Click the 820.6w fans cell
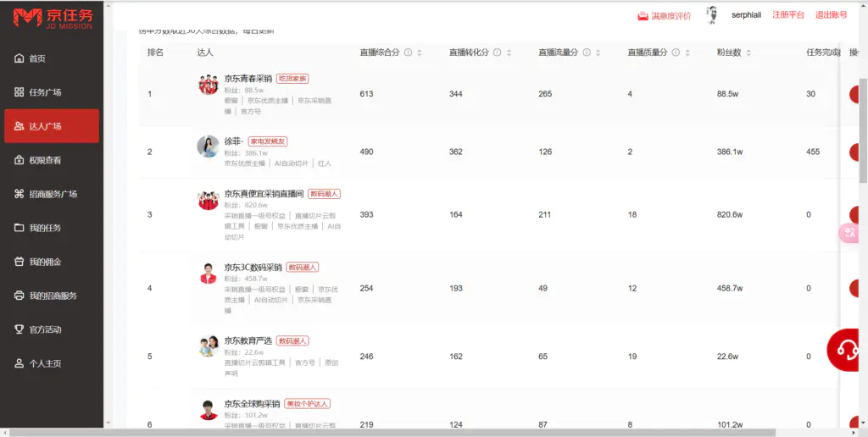Image resolution: width=868 pixels, height=437 pixels. click(729, 214)
